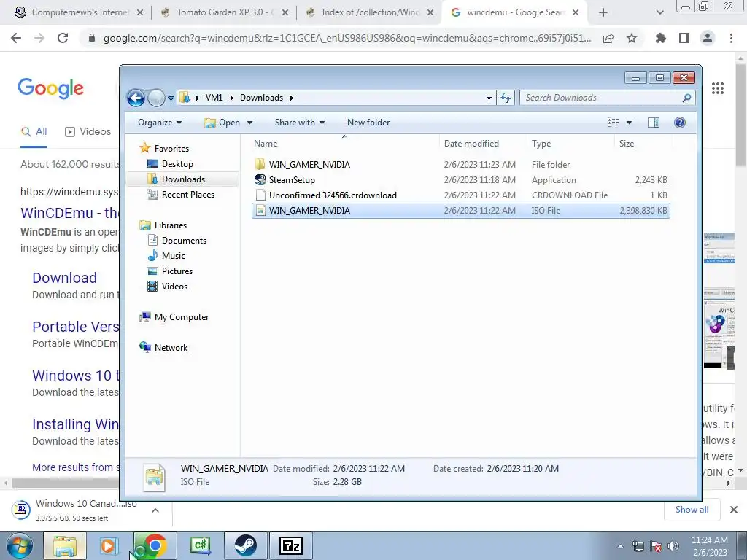Open the Organize menu

click(160, 122)
